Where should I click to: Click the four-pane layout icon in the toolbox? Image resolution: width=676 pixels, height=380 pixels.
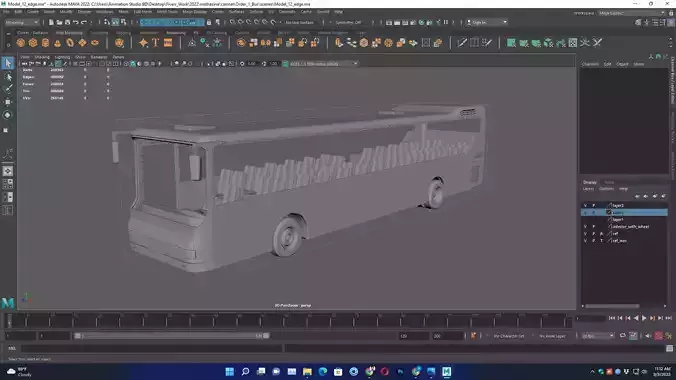[8, 184]
